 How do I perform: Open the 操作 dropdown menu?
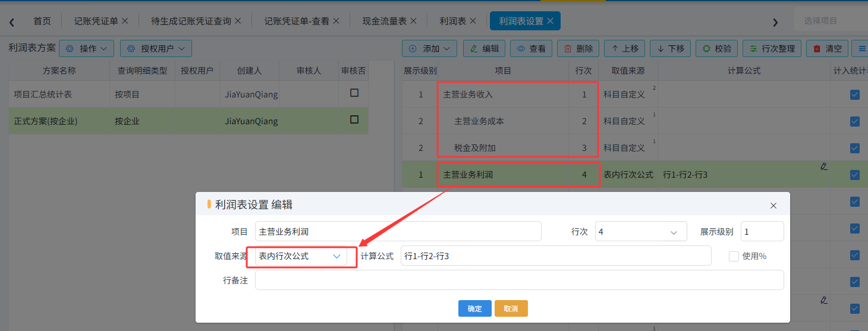86,48
